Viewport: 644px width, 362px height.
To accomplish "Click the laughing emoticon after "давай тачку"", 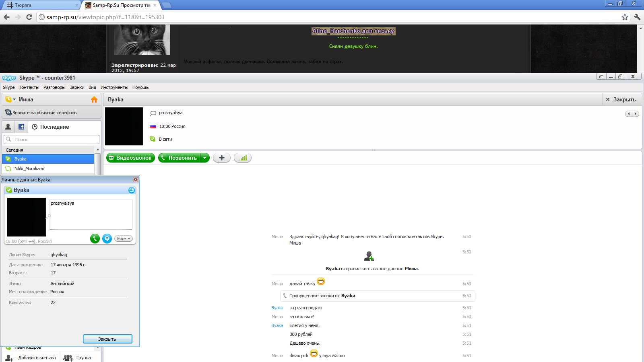I will coord(321,281).
